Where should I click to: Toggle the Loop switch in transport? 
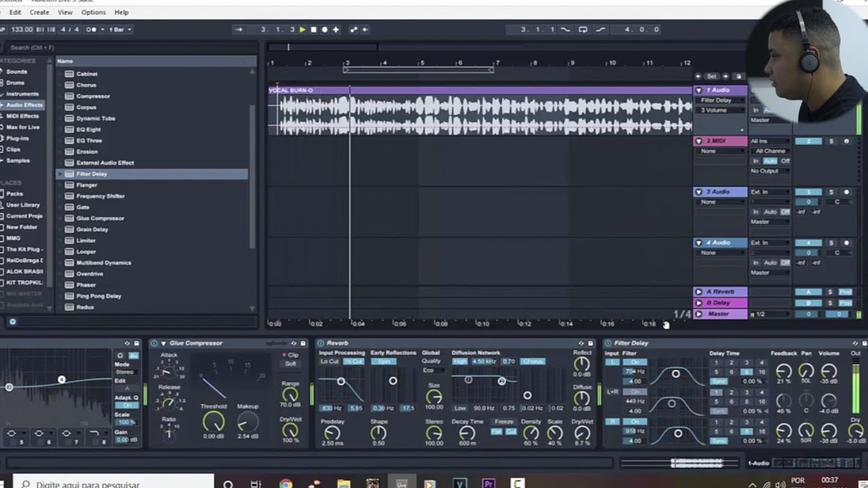[x=583, y=29]
